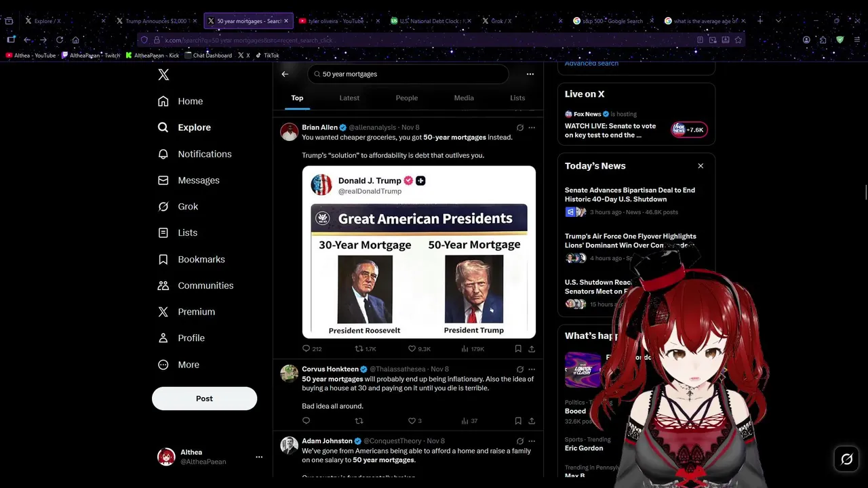Open Communities from the sidebar
868x488 pixels.
point(195,285)
